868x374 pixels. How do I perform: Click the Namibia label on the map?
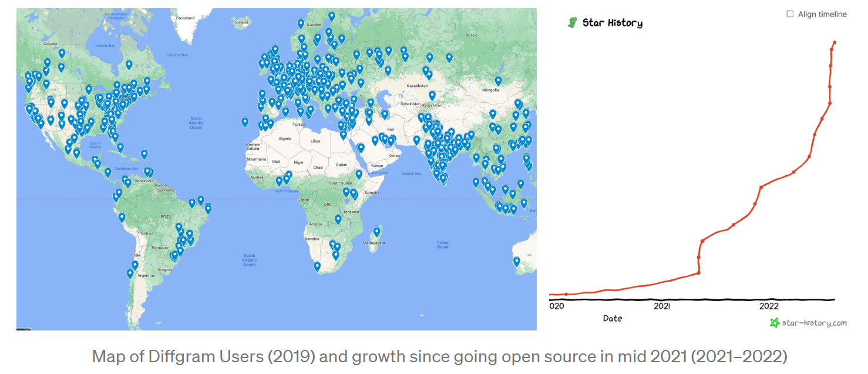tap(312, 238)
